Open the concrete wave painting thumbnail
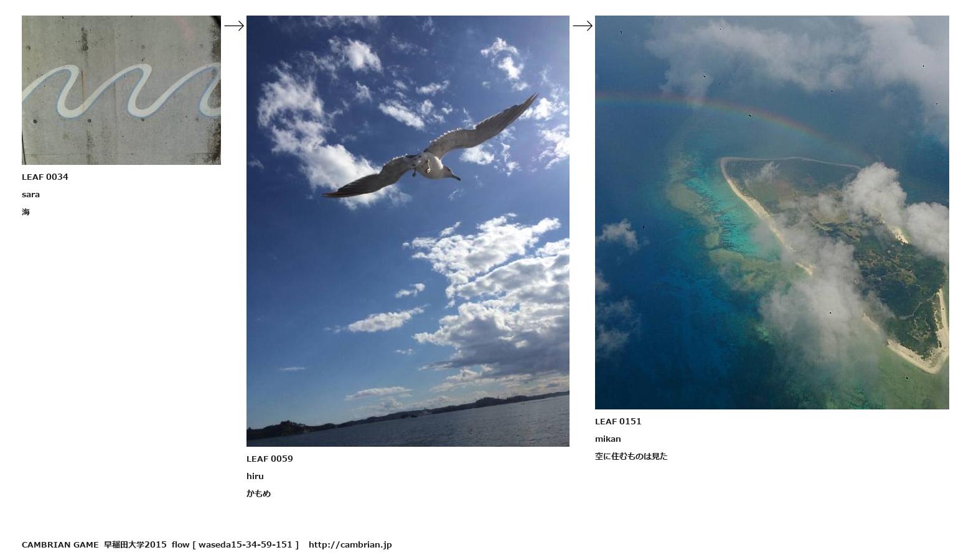 click(x=121, y=90)
